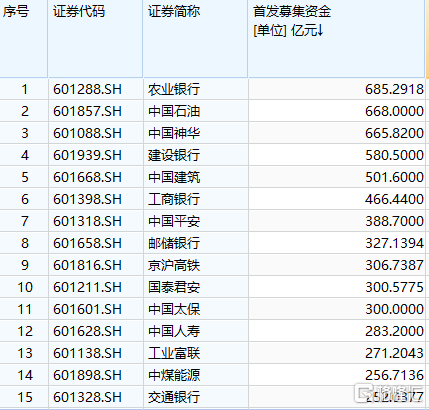Screen dimensions: 429x410
Task: Select code 601088.SH cell
Action: pyautogui.click(x=96, y=133)
